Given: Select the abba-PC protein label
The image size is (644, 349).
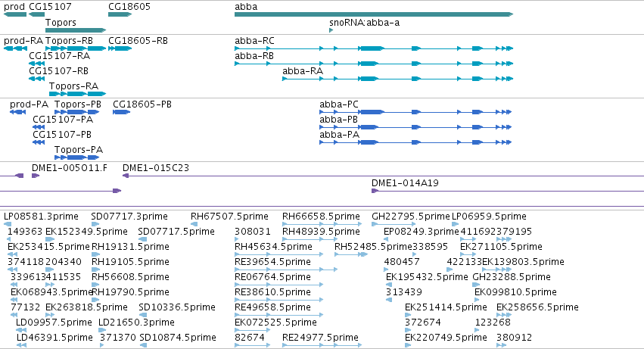Looking at the screenshot, I should 339,104.
